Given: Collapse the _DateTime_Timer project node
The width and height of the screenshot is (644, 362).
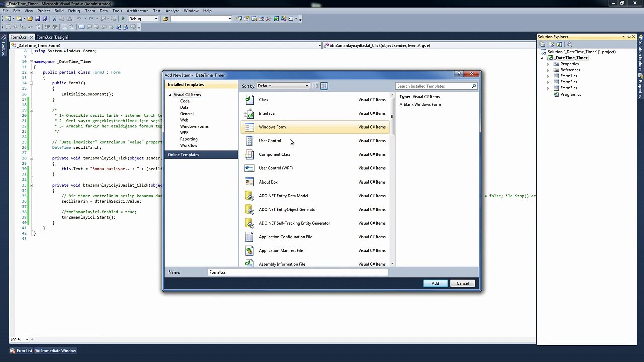Looking at the screenshot, I should [x=542, y=58].
